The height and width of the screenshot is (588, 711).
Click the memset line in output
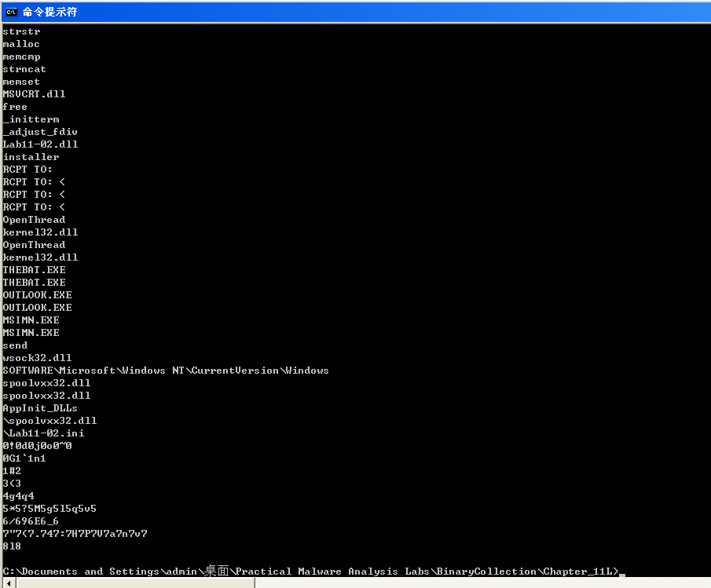pos(21,82)
